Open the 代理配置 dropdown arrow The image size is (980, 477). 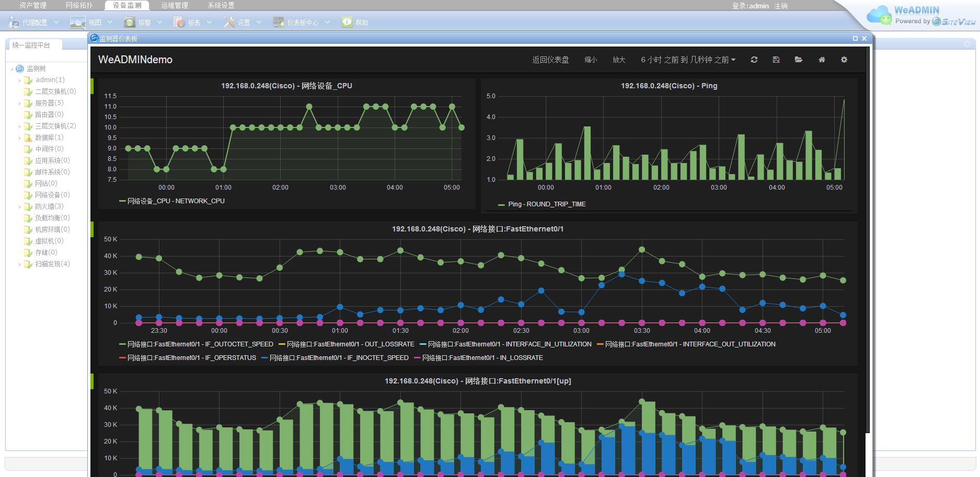[56, 22]
